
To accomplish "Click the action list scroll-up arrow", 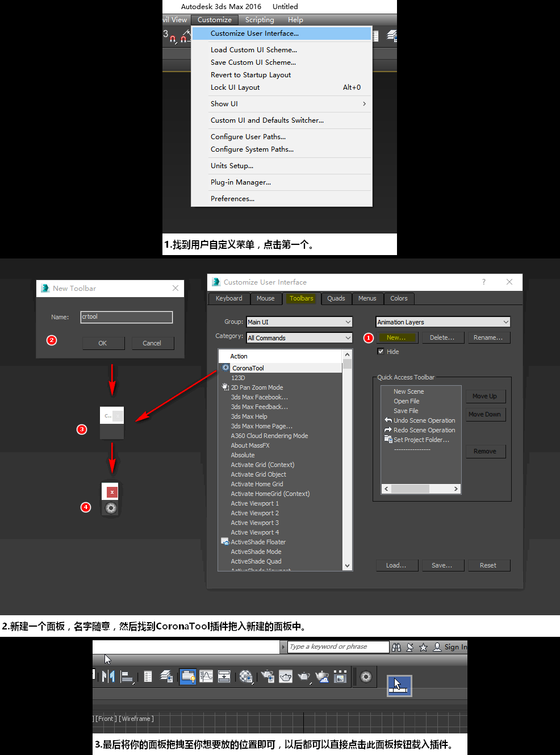I will [x=347, y=354].
